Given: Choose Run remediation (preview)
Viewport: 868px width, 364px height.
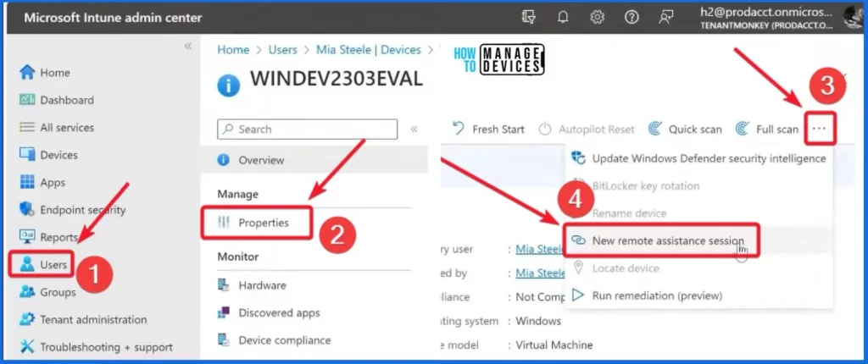Looking at the screenshot, I should coord(698,295).
